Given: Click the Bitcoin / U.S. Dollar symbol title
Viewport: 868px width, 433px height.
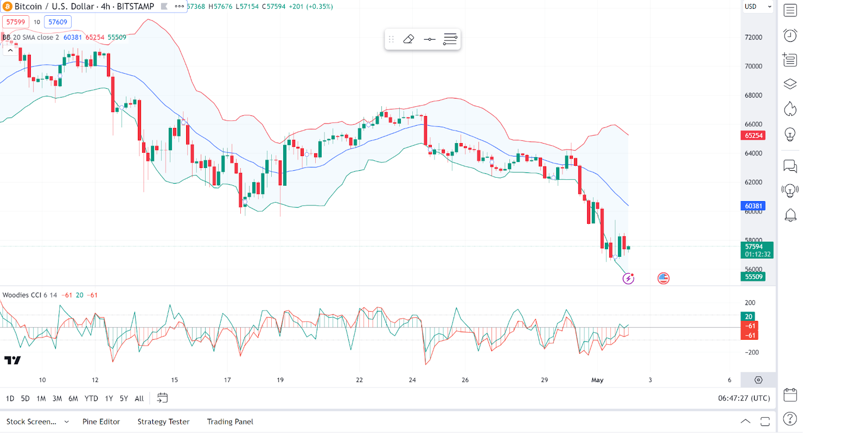Looking at the screenshot, I should click(x=84, y=7).
